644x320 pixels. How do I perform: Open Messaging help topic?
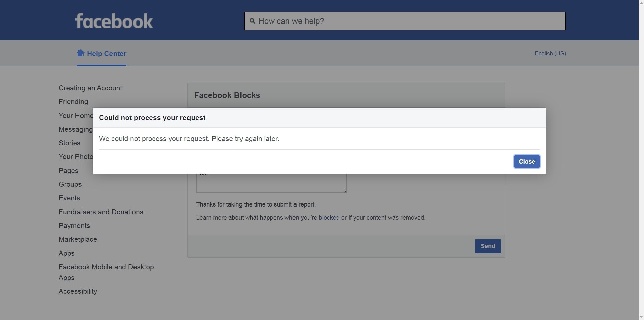(75, 129)
